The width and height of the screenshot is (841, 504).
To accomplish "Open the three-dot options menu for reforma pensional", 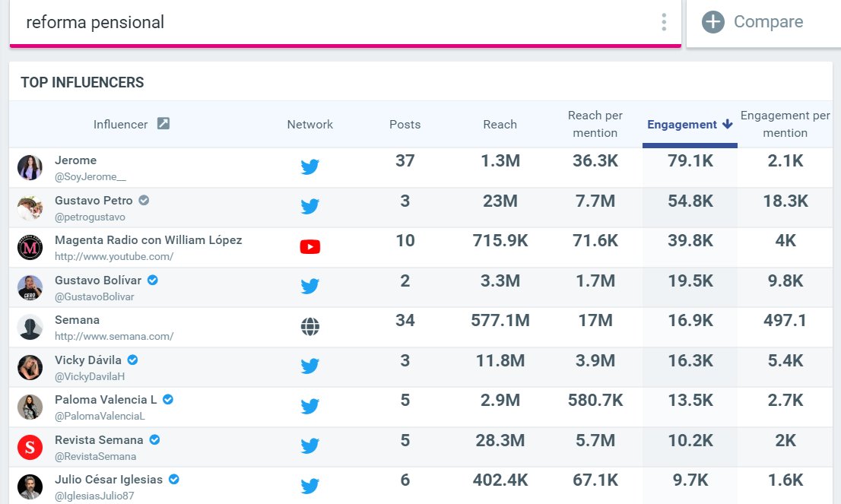I will [x=664, y=22].
